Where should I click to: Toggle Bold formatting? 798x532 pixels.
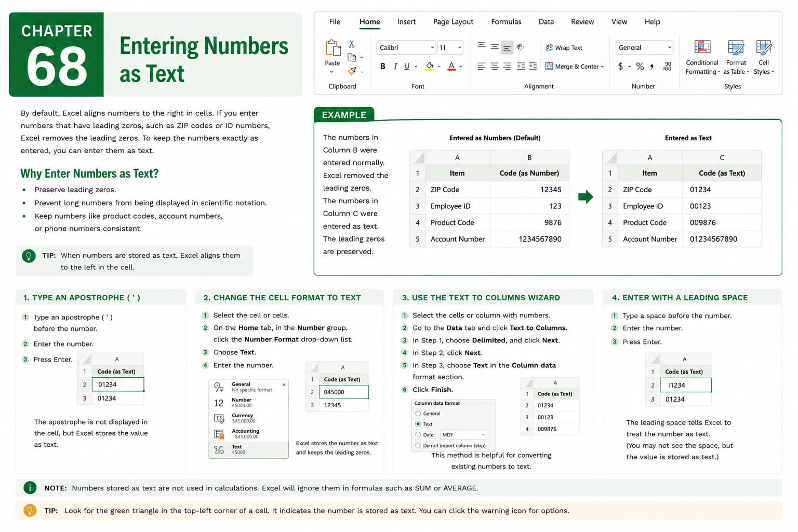coord(383,66)
